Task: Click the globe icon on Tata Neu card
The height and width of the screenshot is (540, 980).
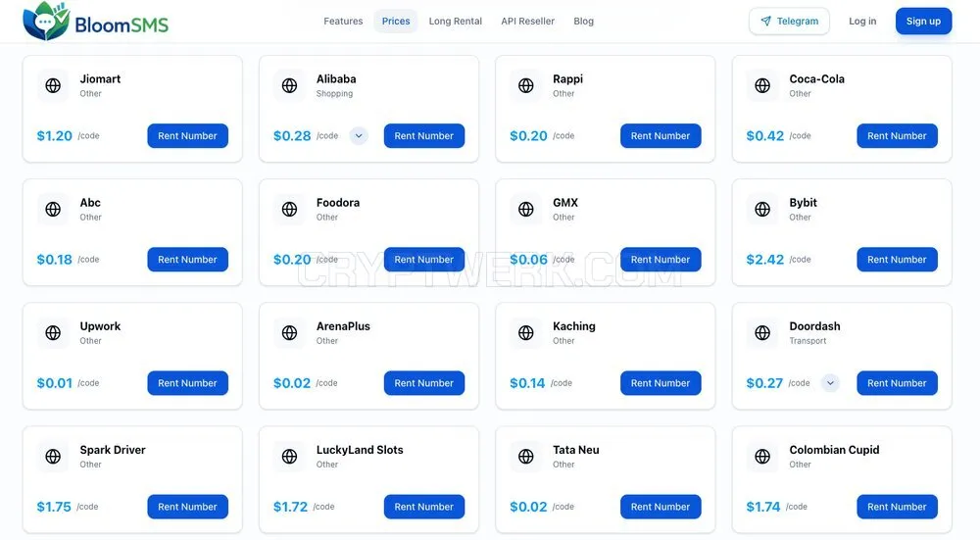Action: coord(526,457)
